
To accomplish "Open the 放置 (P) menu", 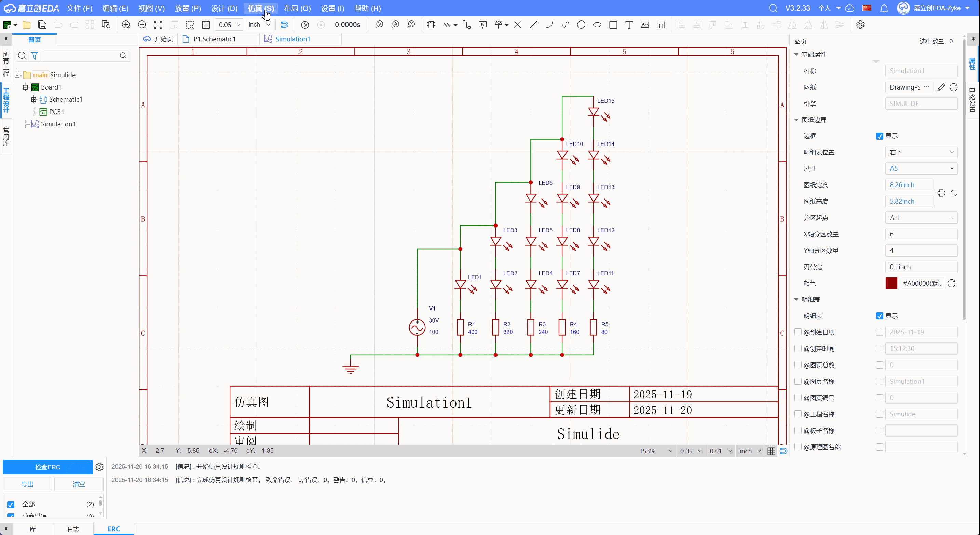I will pos(188,8).
